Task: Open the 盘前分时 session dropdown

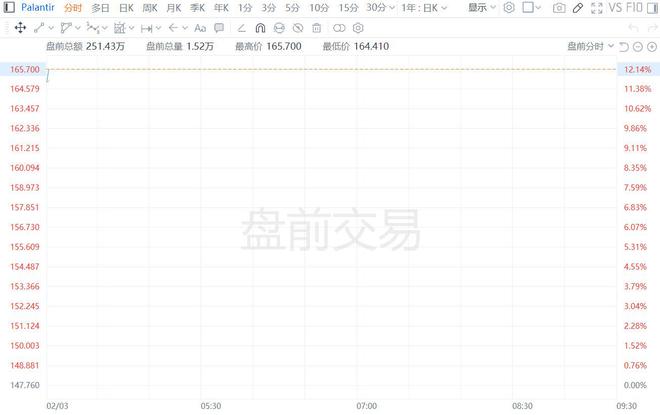Action: click(590, 46)
